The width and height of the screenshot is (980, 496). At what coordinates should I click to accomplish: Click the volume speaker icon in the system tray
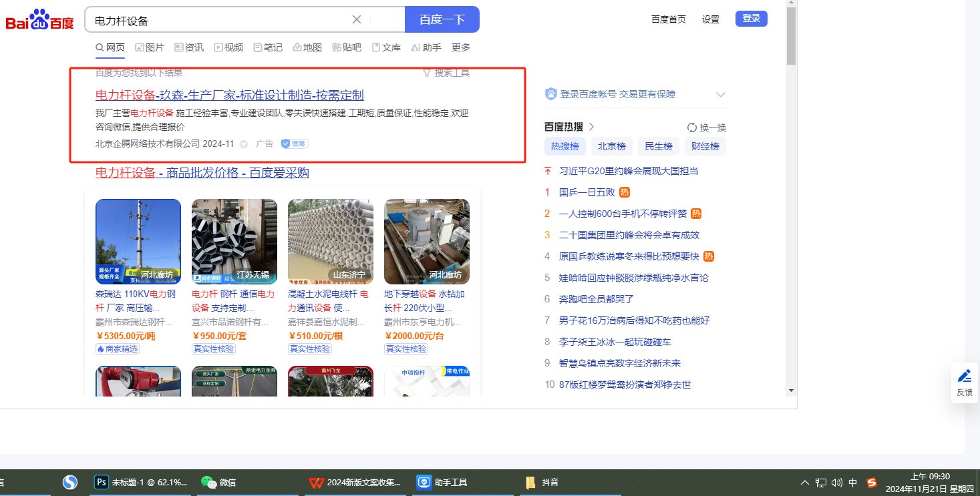837,483
